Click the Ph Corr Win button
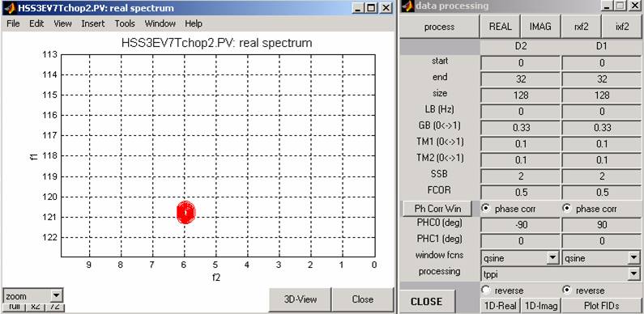644x314 pixels. (x=437, y=209)
